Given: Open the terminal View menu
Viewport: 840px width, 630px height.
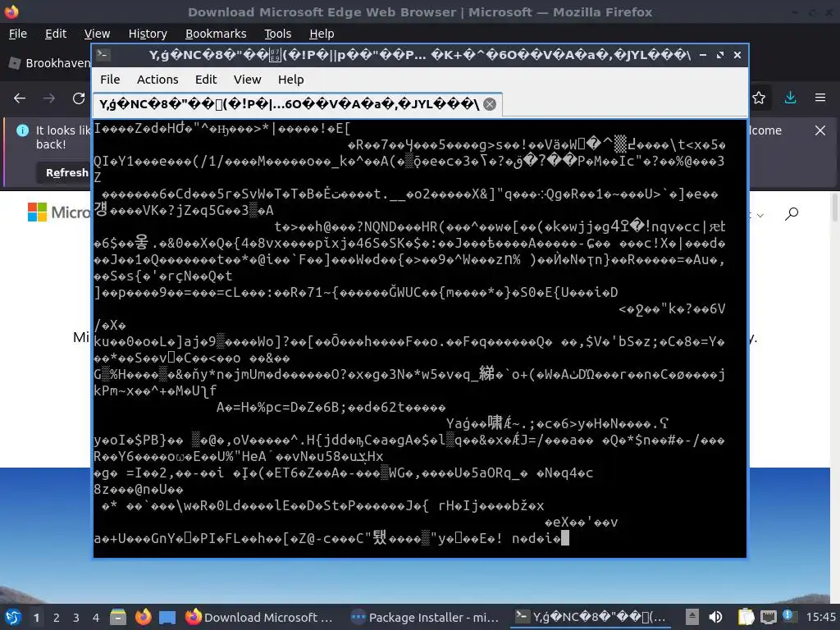Looking at the screenshot, I should tap(247, 80).
